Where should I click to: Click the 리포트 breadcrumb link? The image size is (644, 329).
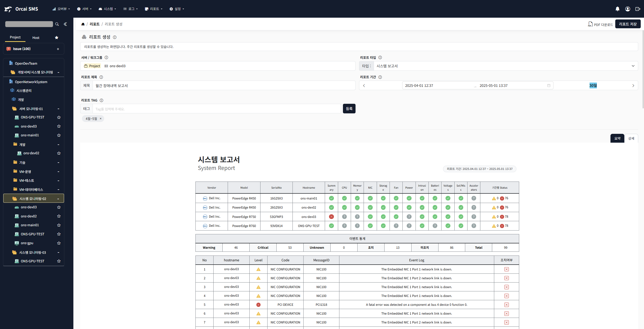[95, 24]
